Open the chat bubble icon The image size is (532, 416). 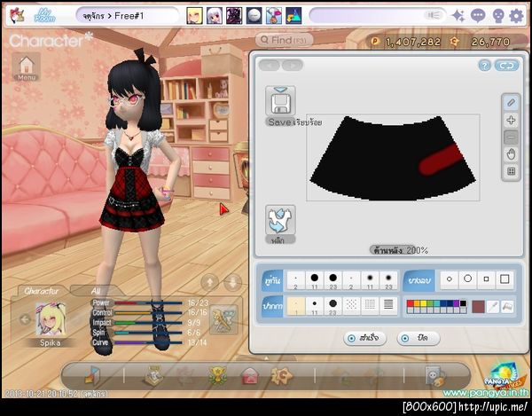click(478, 16)
